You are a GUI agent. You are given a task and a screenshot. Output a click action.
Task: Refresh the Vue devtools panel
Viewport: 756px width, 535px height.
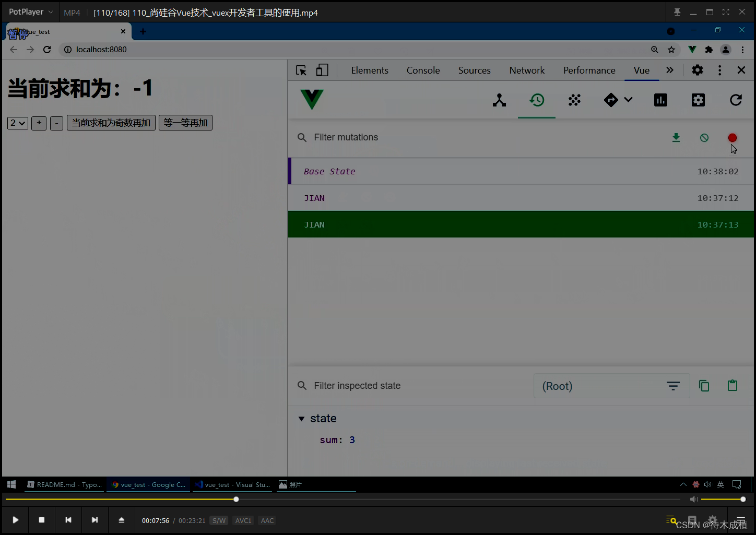point(736,100)
